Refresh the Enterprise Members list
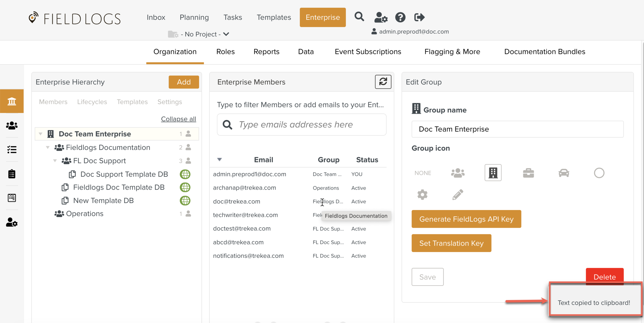This screenshot has width=644, height=323. point(383,82)
